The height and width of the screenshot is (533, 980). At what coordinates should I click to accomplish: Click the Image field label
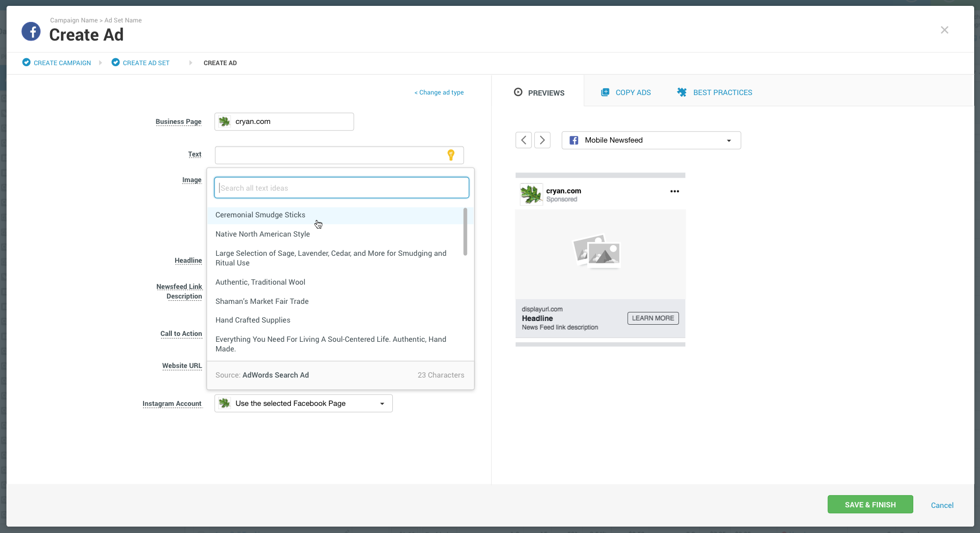[192, 180]
